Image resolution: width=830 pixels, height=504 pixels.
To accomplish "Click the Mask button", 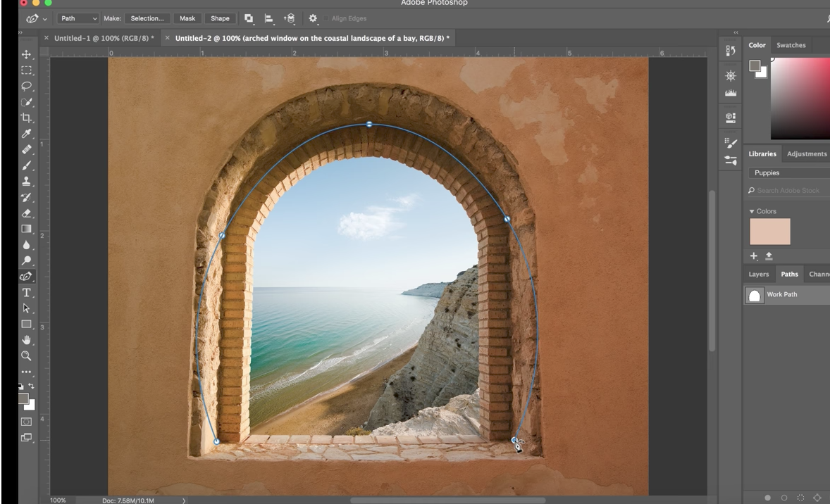I will pyautogui.click(x=187, y=18).
